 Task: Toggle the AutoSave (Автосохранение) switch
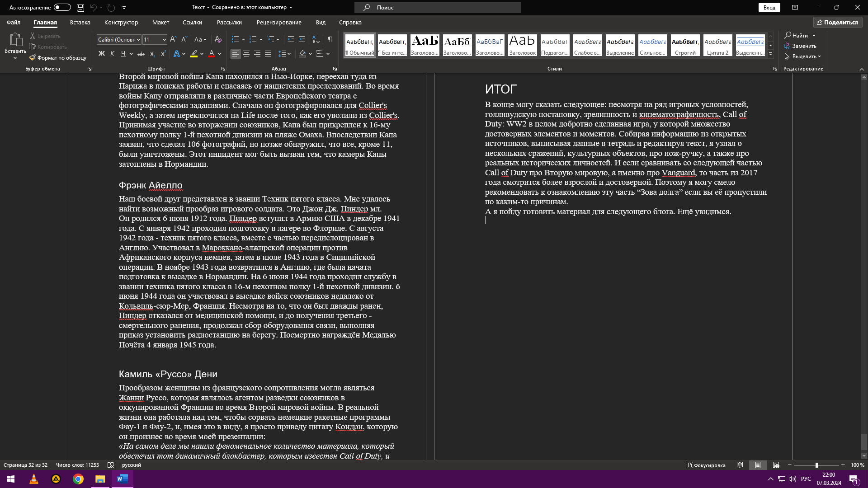(62, 7)
